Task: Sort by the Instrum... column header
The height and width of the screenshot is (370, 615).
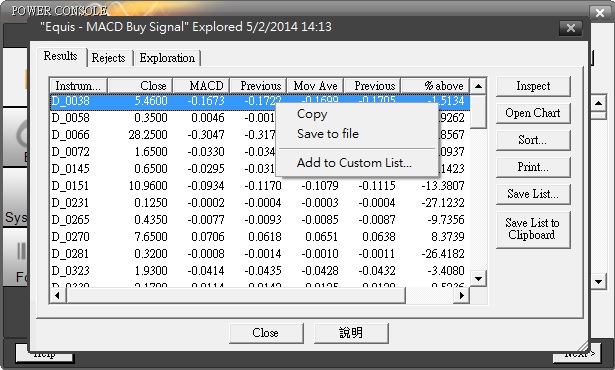Action: [78, 86]
